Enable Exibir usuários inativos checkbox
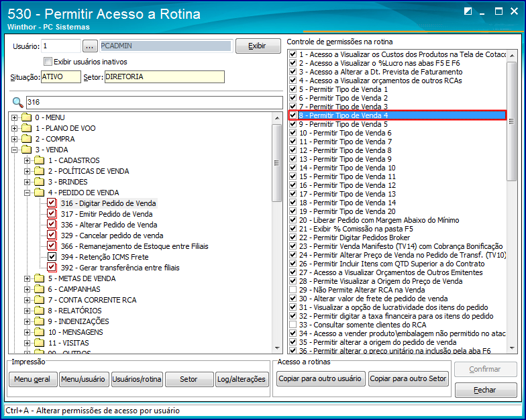This screenshot has height=420, width=526. [48, 62]
